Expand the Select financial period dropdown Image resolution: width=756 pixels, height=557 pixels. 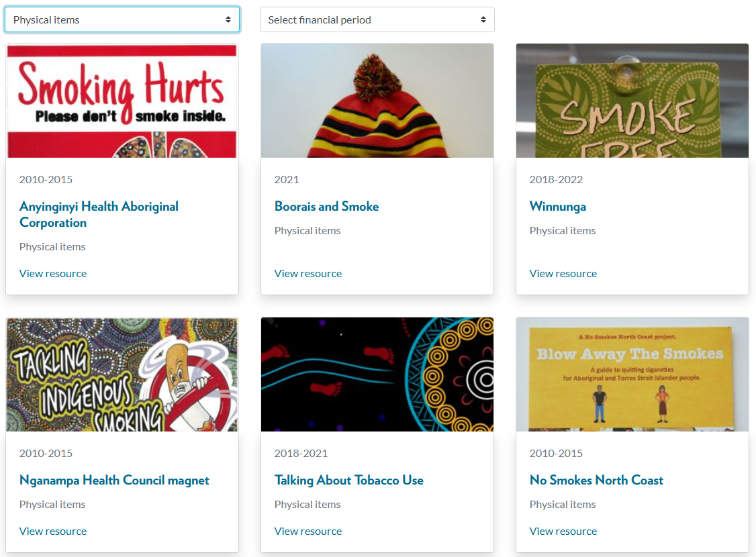pos(377,20)
